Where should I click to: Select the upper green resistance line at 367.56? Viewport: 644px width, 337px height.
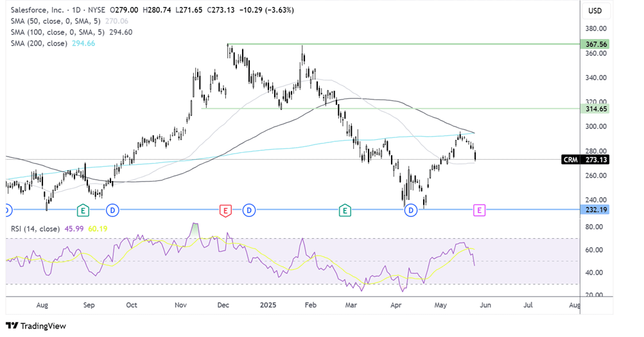click(405, 44)
